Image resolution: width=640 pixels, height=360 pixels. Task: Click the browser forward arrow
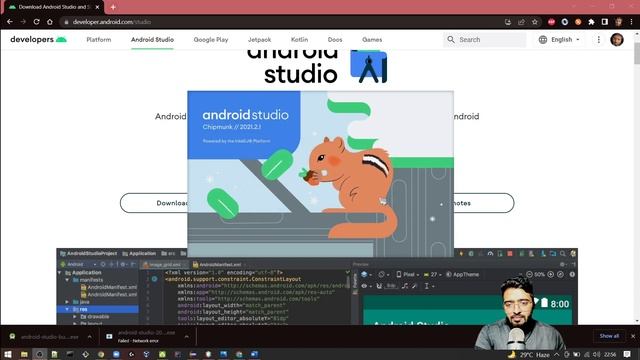coord(23,22)
